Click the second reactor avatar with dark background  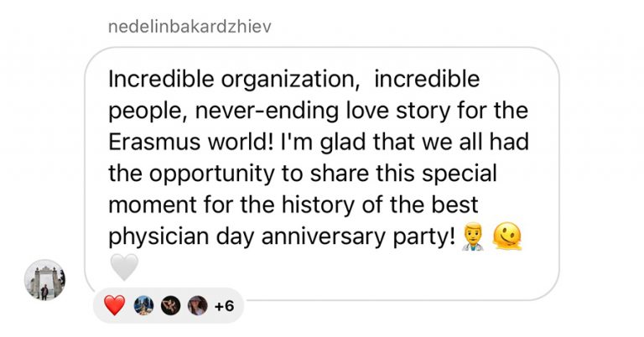click(170, 306)
